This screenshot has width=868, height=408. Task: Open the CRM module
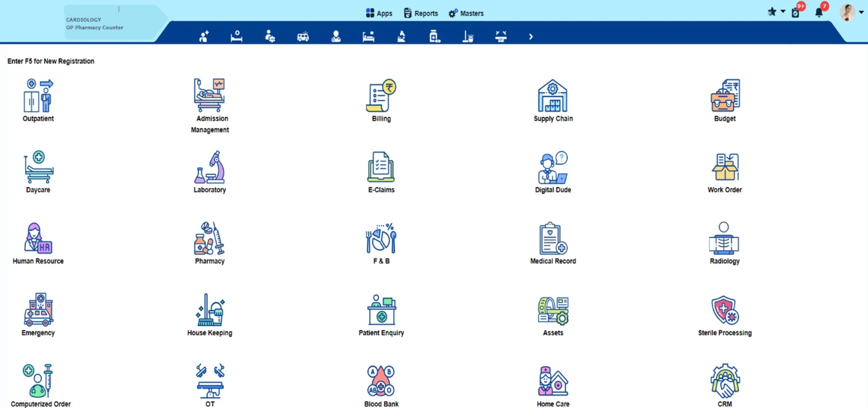[725, 385]
